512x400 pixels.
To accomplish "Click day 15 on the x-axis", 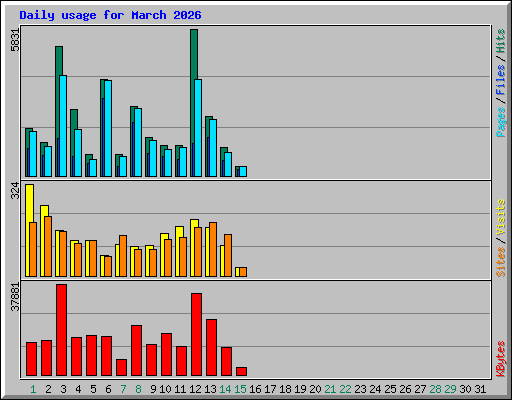I will point(240,389).
